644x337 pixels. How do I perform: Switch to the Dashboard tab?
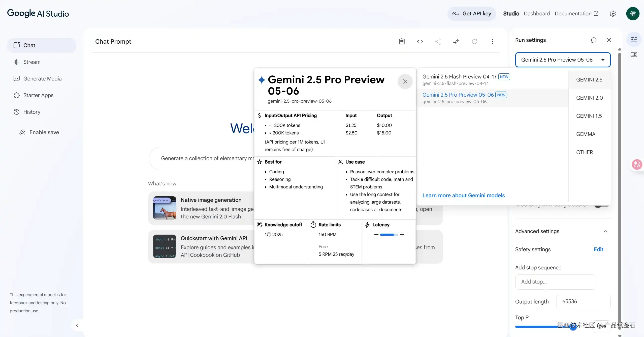click(x=537, y=13)
